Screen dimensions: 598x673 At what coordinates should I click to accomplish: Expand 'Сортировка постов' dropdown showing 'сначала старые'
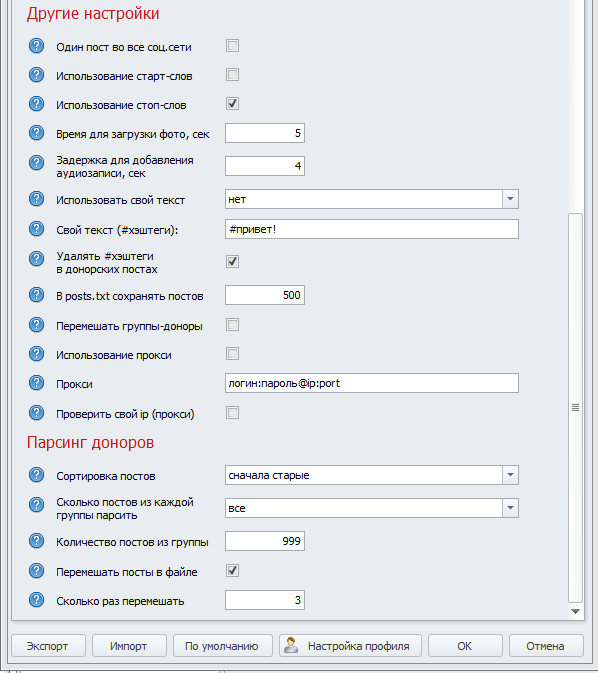click(x=510, y=475)
